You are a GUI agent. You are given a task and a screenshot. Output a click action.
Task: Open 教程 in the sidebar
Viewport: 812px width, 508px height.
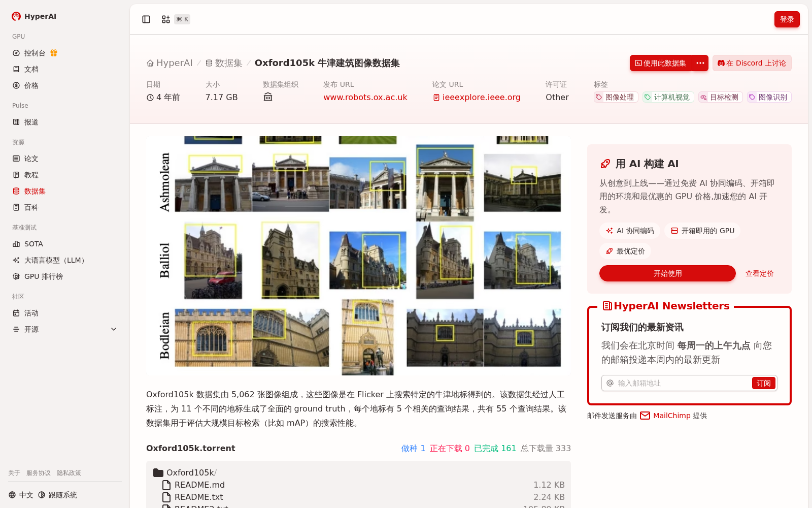point(31,175)
